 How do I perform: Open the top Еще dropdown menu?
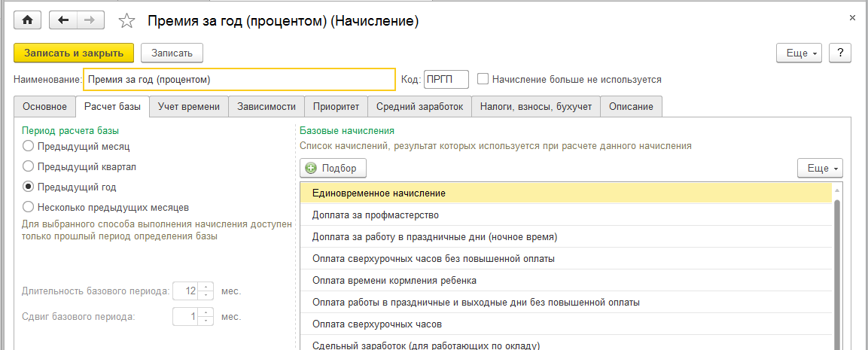pos(802,53)
